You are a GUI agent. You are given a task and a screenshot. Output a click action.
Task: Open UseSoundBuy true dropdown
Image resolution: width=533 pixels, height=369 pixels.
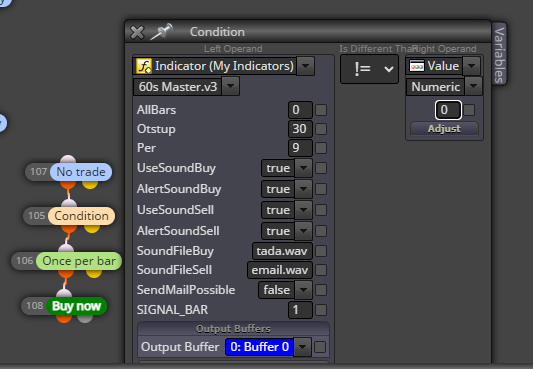[303, 168]
